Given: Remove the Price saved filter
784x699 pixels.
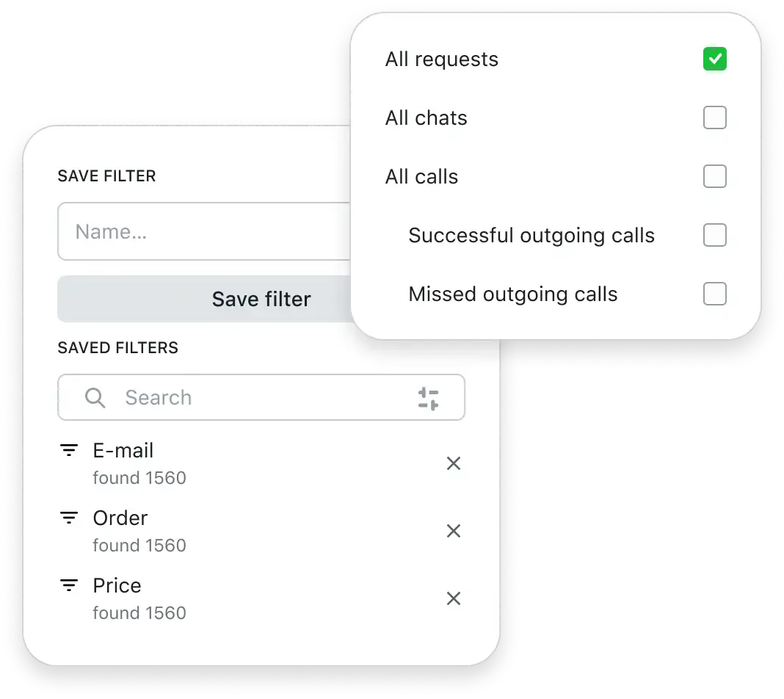Looking at the screenshot, I should tap(454, 598).
